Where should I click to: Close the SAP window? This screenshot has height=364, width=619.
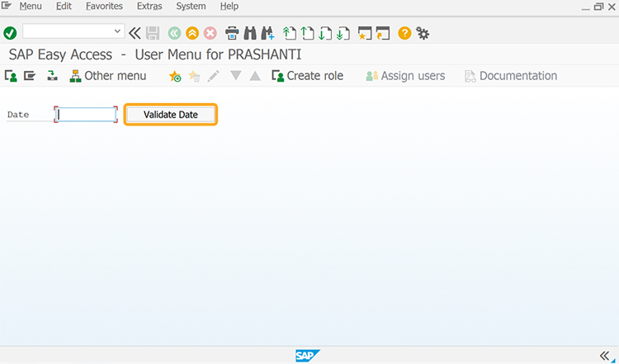point(612,7)
